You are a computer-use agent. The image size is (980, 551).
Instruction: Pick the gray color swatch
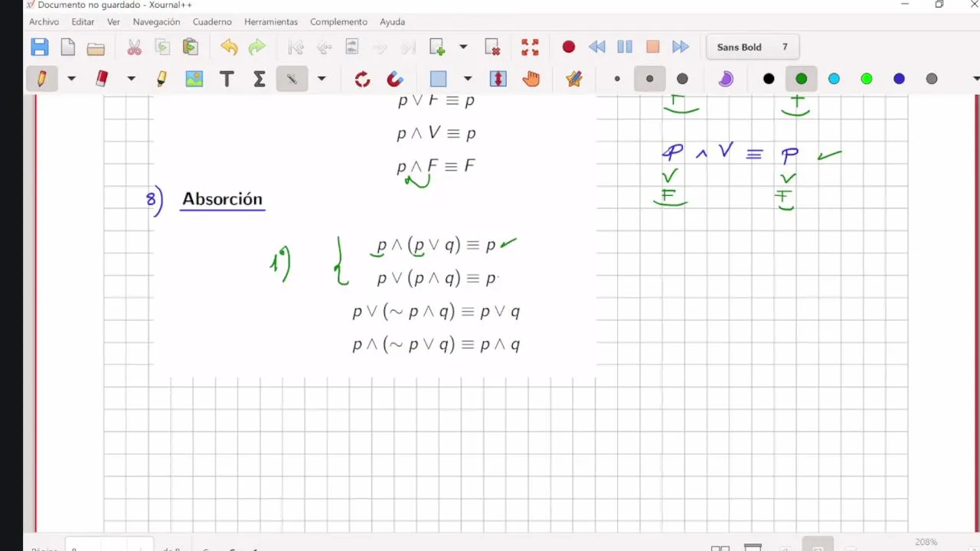tap(932, 79)
